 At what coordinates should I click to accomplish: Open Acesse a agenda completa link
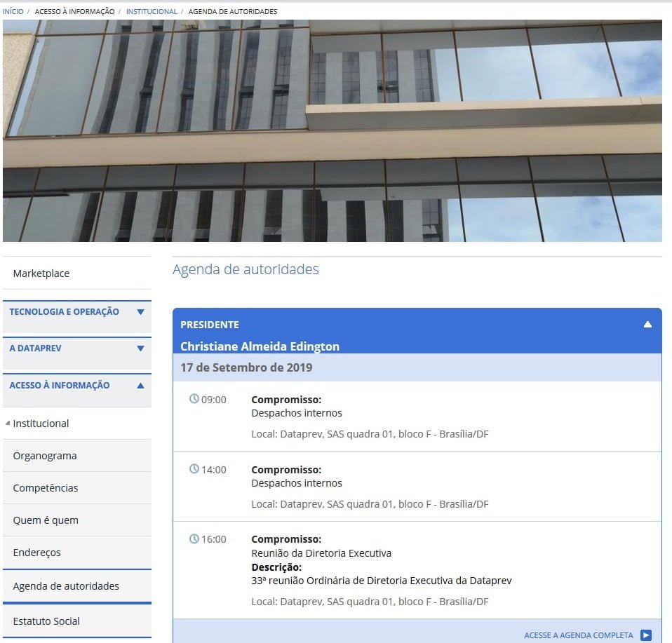point(578,635)
